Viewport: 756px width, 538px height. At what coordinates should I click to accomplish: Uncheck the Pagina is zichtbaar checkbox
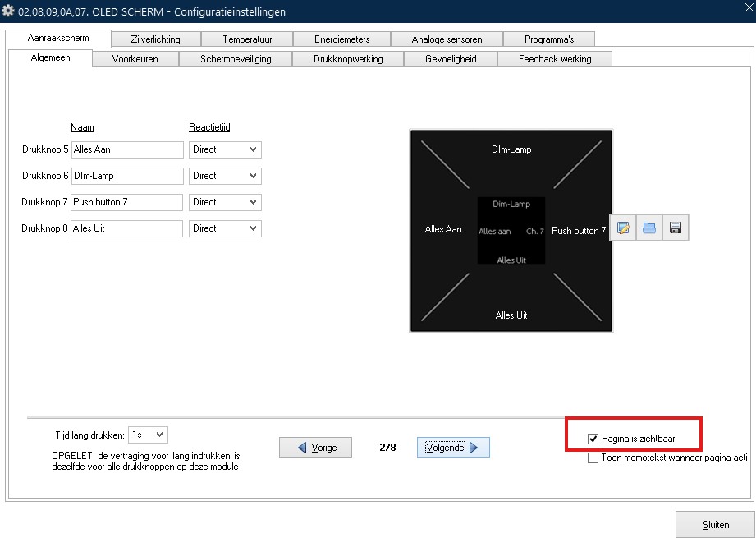tap(593, 439)
